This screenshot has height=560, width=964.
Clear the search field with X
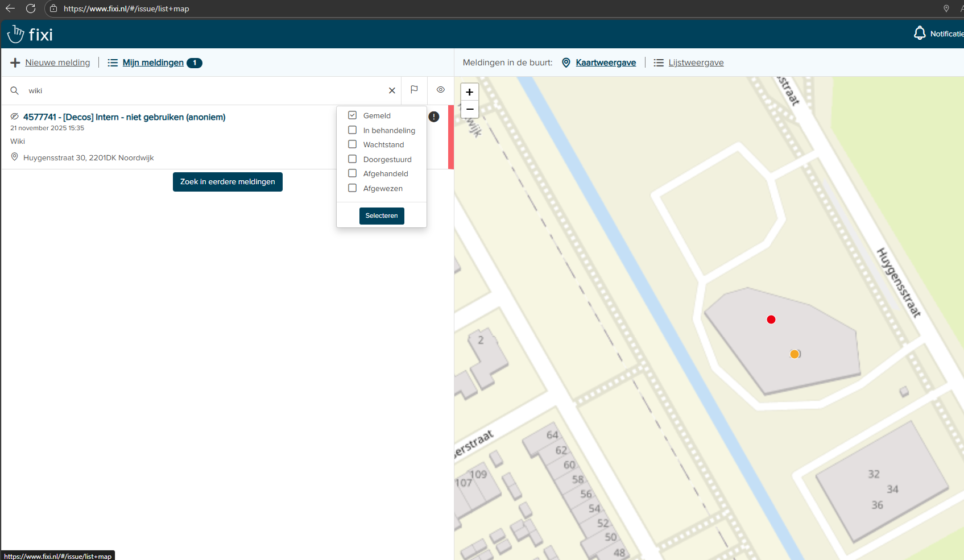392,90
